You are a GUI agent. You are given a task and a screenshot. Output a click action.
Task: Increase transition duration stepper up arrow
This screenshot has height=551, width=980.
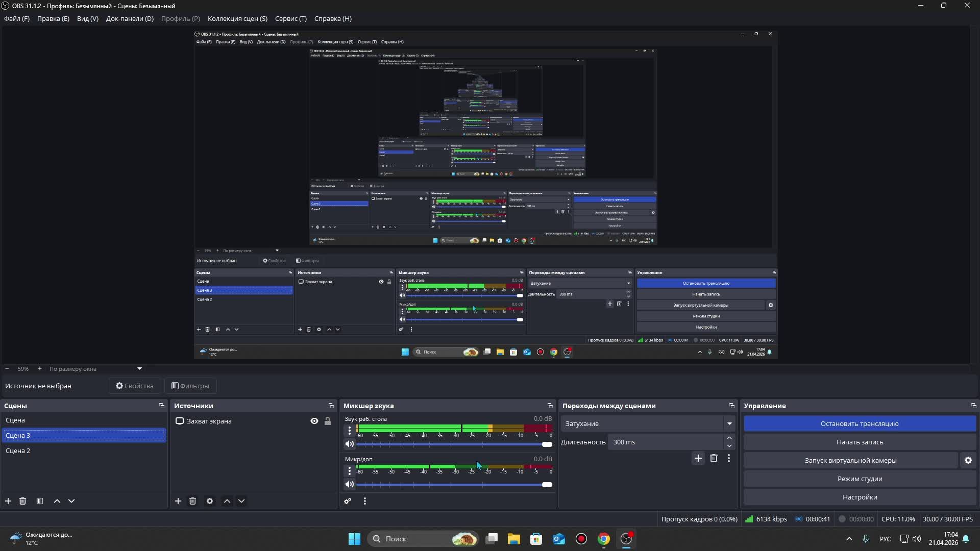(729, 438)
